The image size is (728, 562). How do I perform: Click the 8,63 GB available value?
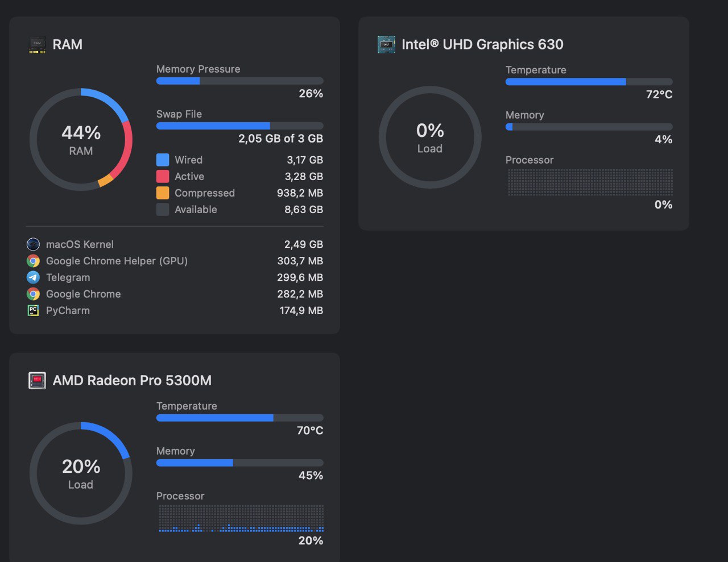pyautogui.click(x=304, y=209)
